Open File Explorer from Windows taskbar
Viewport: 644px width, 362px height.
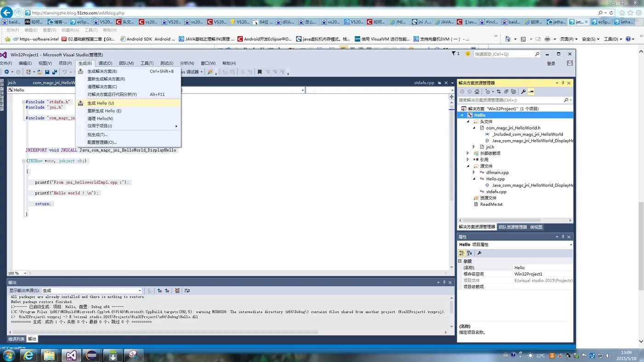[x=49, y=355]
